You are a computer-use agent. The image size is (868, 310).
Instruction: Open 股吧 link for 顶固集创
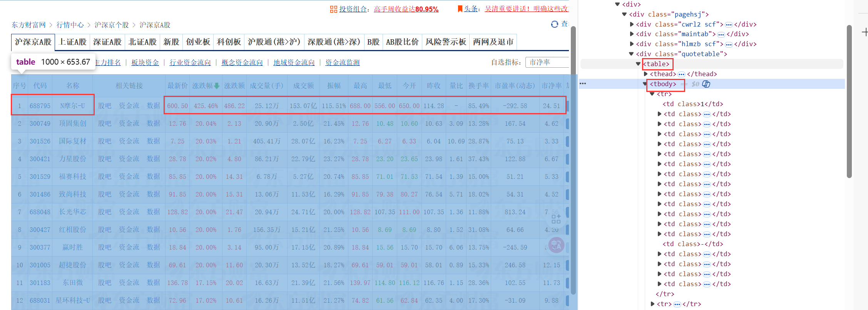click(x=104, y=123)
